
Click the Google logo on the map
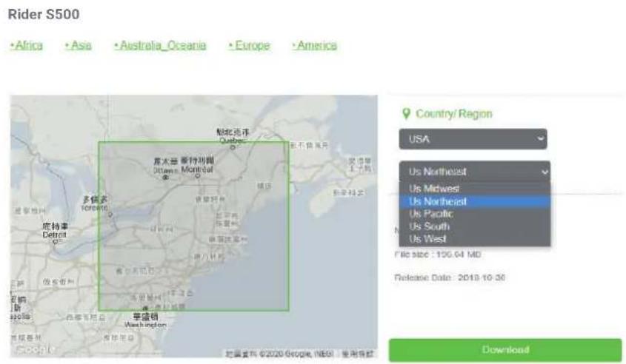tap(34, 349)
